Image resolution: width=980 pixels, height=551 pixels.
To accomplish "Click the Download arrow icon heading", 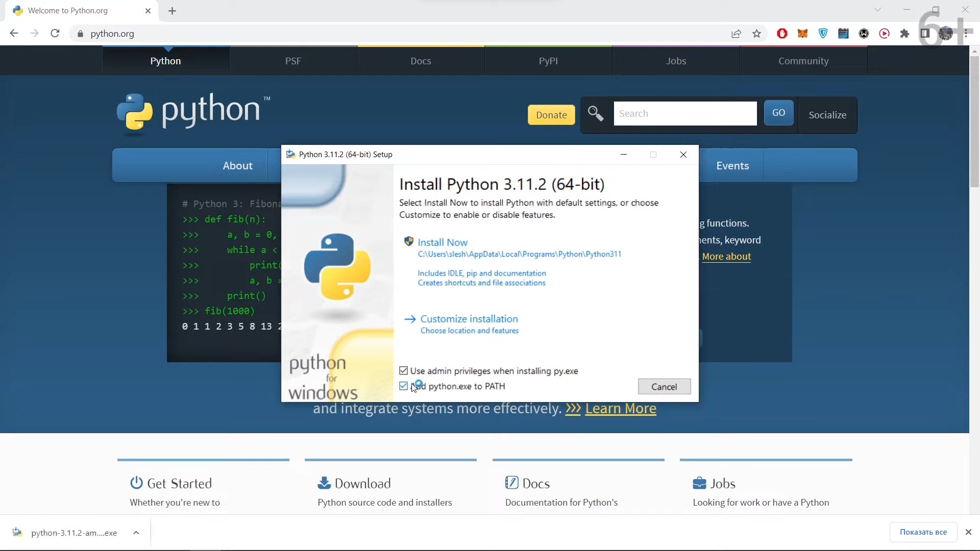I will click(324, 483).
